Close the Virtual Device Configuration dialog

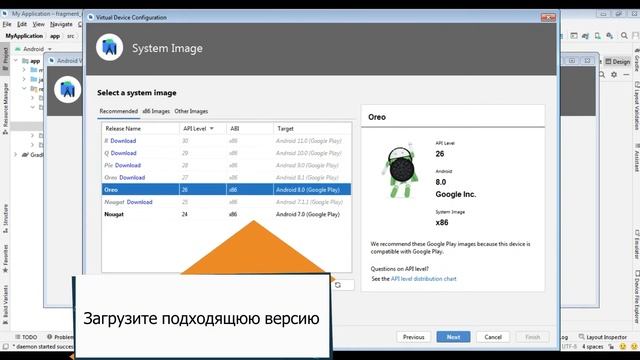click(x=548, y=17)
